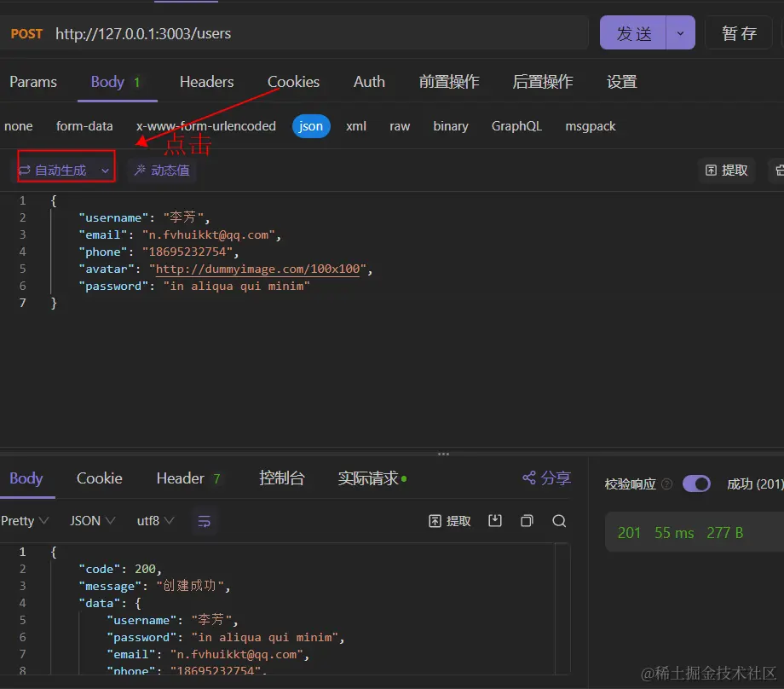Click the 分享 share link

coord(546,478)
